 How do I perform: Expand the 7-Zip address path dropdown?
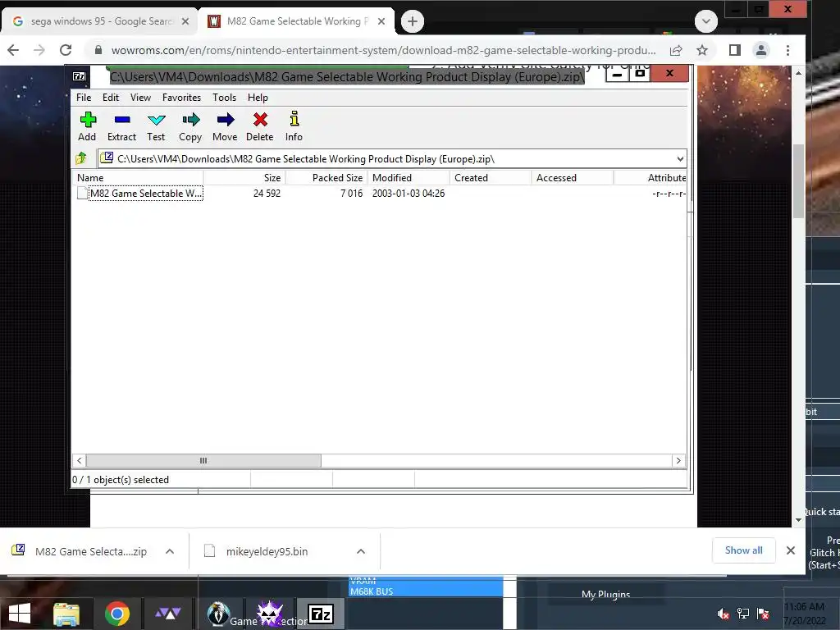pos(680,158)
